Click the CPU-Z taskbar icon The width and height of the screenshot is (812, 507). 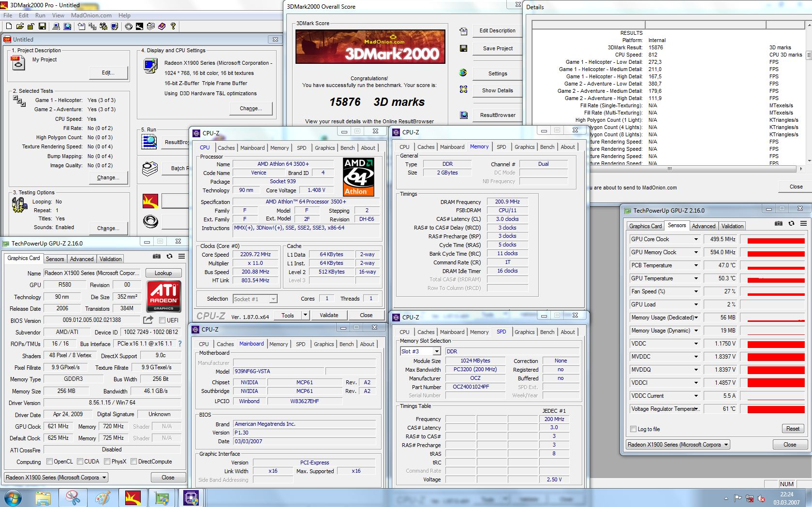(x=191, y=498)
